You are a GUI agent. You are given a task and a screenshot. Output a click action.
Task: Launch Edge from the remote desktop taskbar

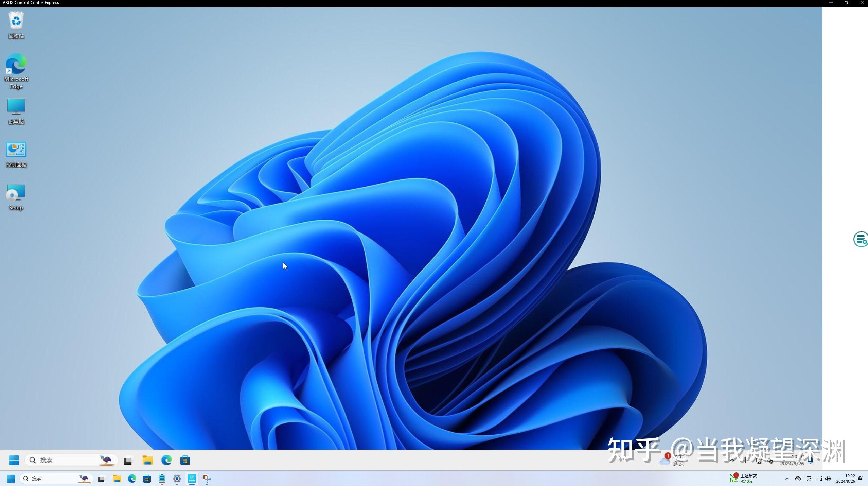(166, 460)
